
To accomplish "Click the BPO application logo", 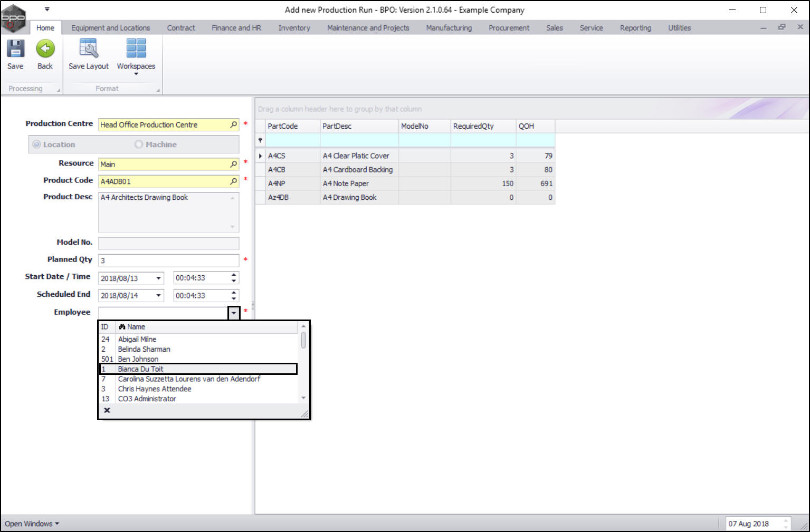I will 13,17.
